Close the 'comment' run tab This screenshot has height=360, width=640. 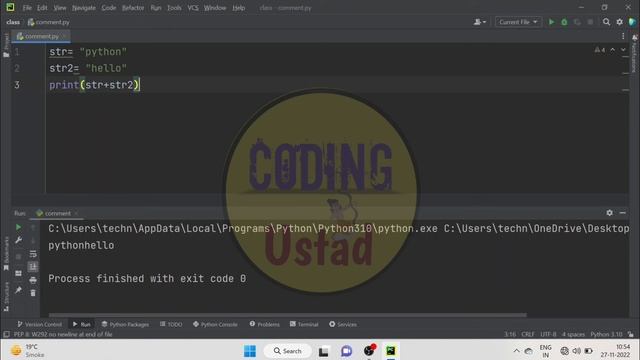tap(76, 213)
